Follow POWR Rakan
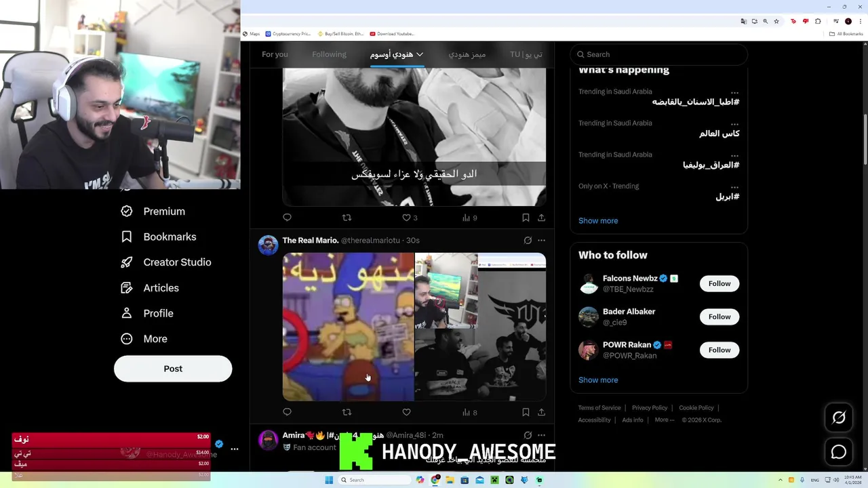This screenshot has width=868, height=488. pyautogui.click(x=719, y=350)
